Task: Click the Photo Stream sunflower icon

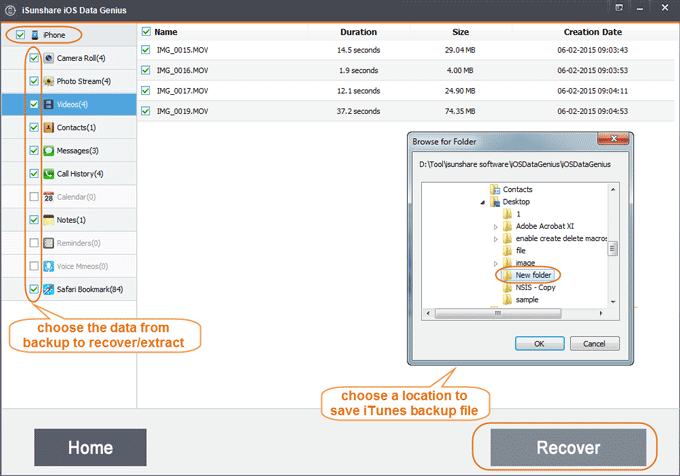Action: click(49, 81)
